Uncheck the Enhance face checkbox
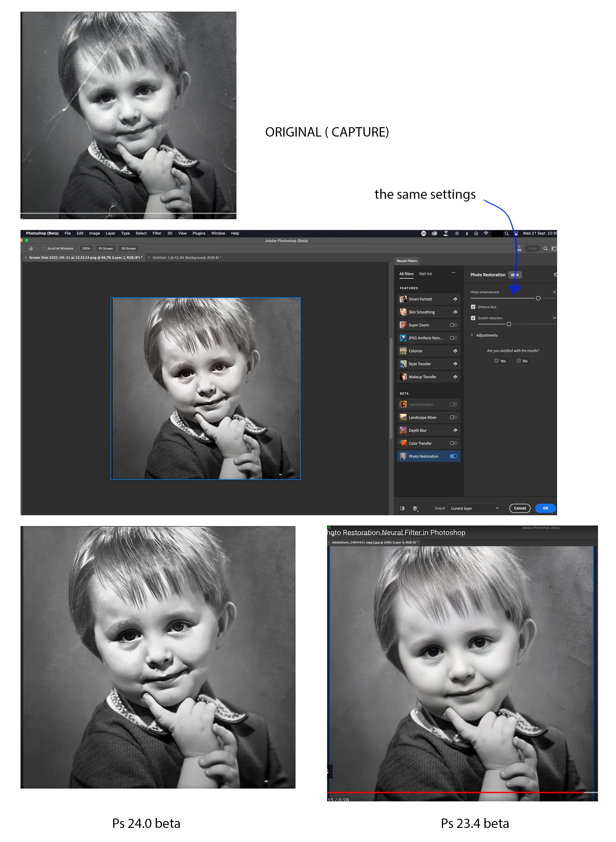 pos(473,307)
